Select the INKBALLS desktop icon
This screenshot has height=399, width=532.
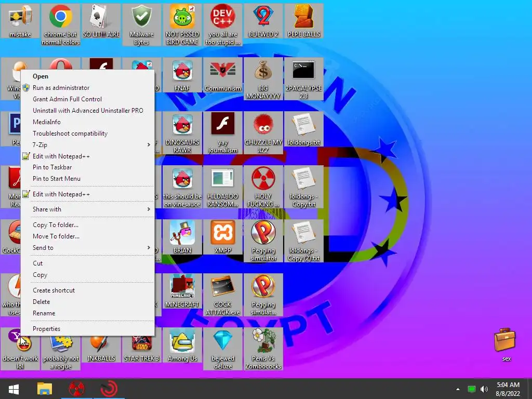(101, 349)
